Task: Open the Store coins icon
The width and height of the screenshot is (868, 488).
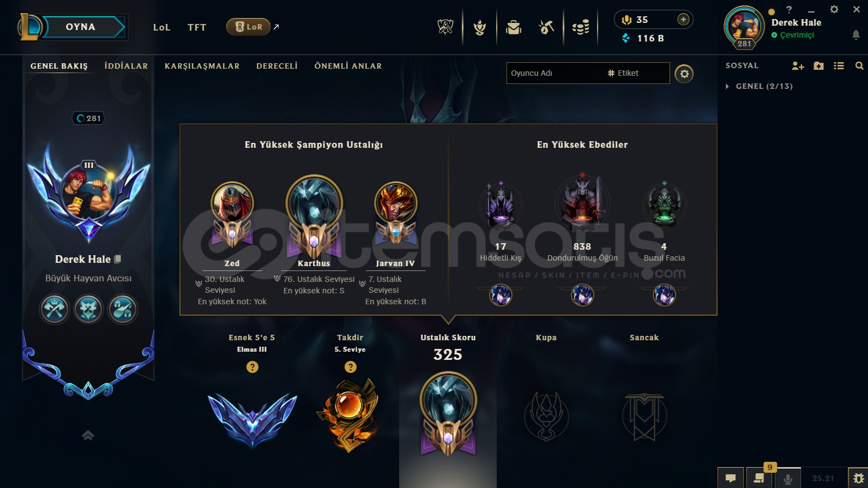Action: pyautogui.click(x=581, y=27)
